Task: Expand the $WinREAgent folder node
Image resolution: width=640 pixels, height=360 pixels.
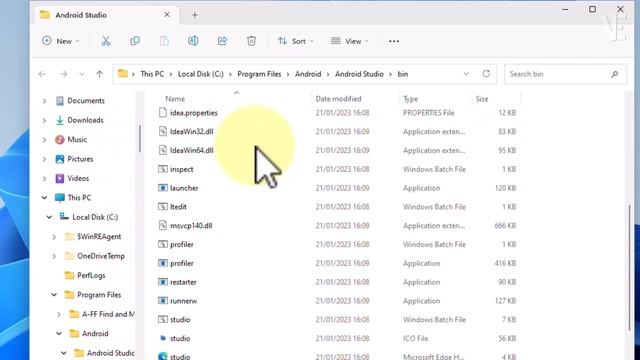Action: coord(54,237)
